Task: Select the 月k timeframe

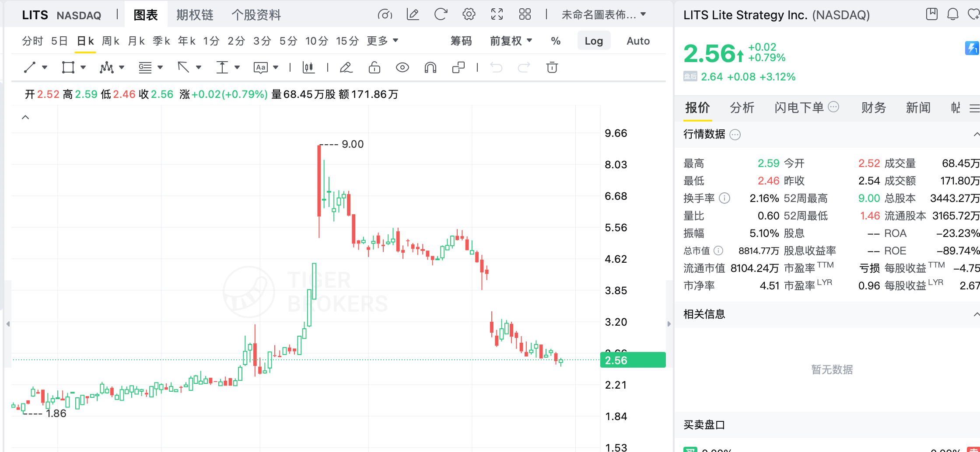Action: (136, 41)
